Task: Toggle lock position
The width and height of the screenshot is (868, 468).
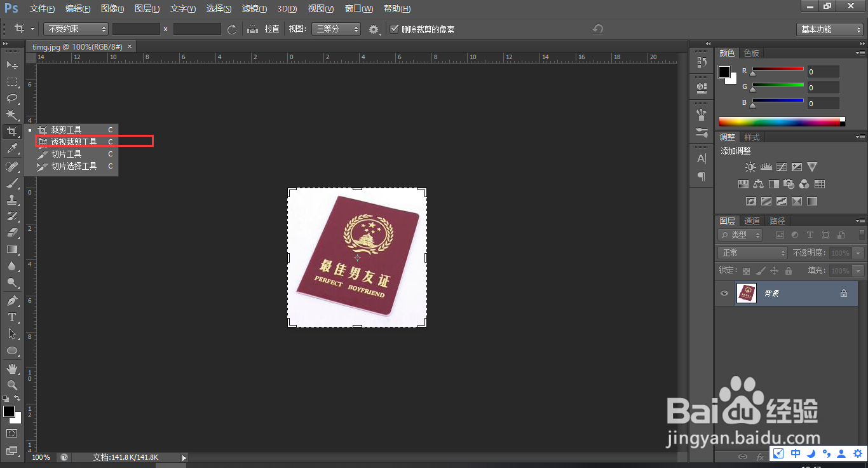Action: [775, 271]
